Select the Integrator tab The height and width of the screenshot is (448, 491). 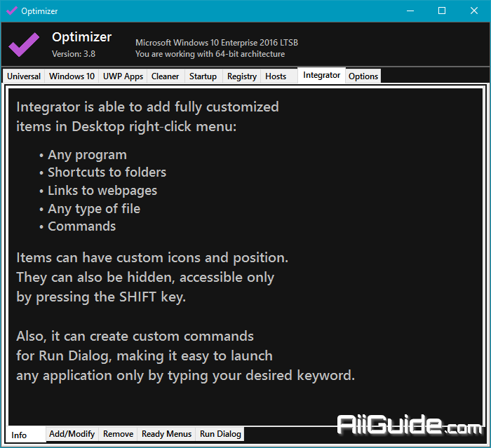321,75
